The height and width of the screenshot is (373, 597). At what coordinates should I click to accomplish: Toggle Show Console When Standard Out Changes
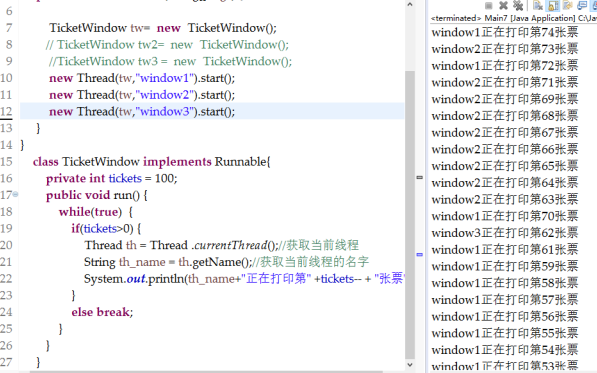pos(582,5)
